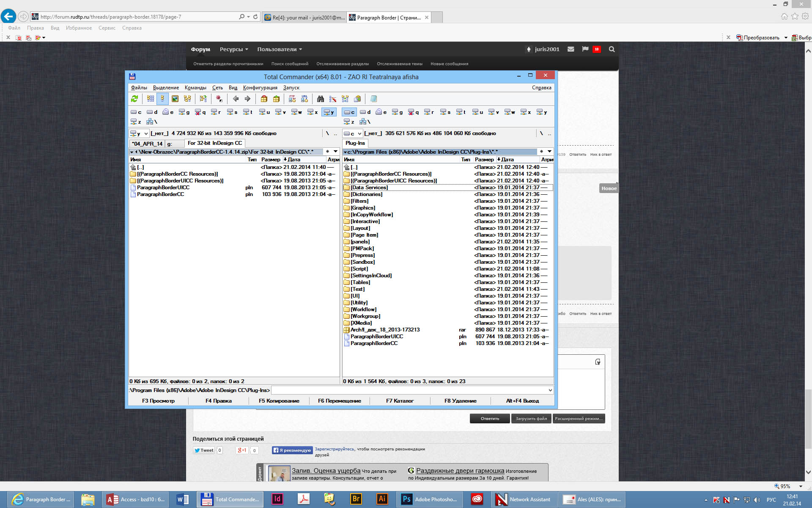Image resolution: width=812 pixels, height=508 pixels.
Task: Click the unpack files toolbar icon
Action: (x=276, y=99)
